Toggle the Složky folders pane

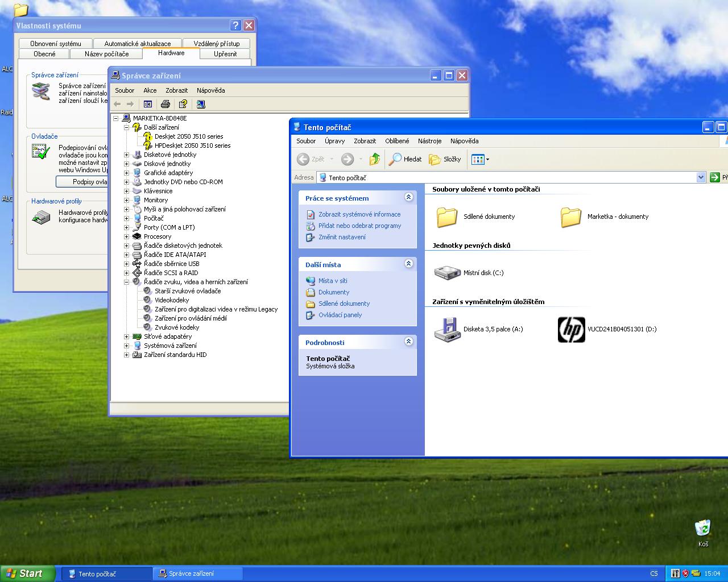(445, 159)
